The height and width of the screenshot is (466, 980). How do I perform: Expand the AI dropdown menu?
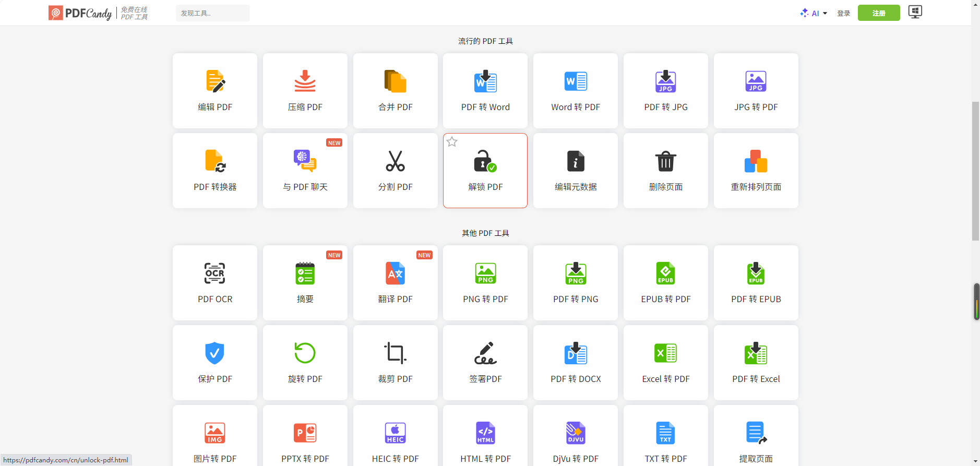[814, 13]
